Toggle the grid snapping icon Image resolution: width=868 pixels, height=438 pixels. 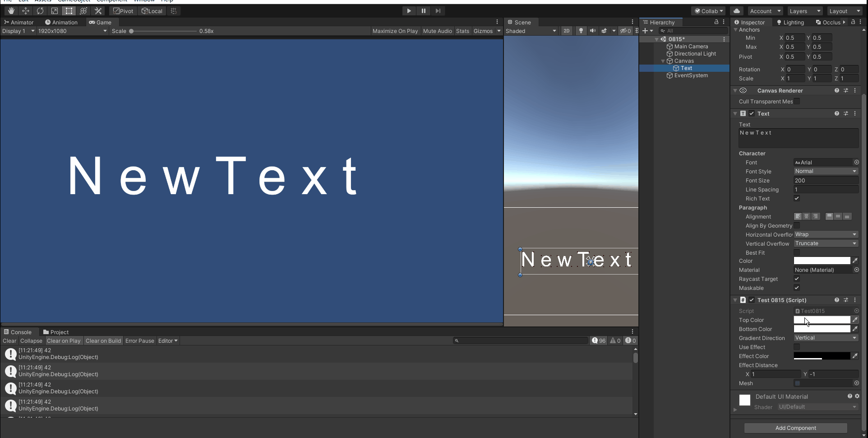click(174, 11)
